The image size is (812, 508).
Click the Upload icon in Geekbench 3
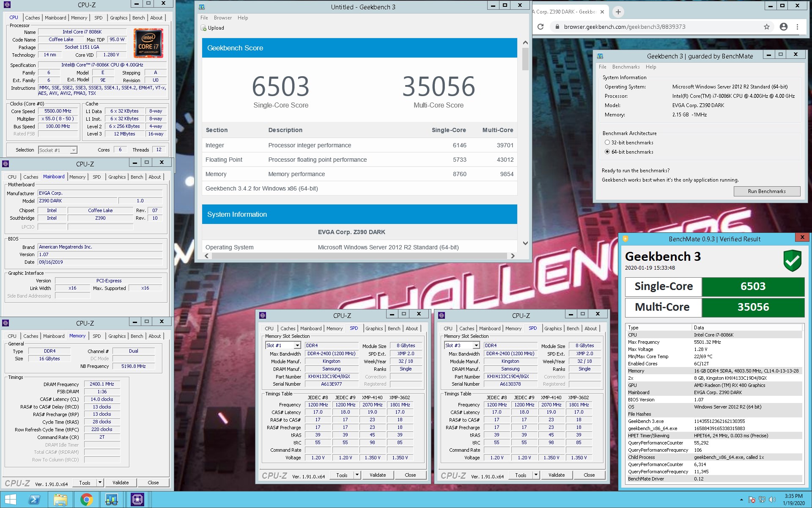coord(203,28)
